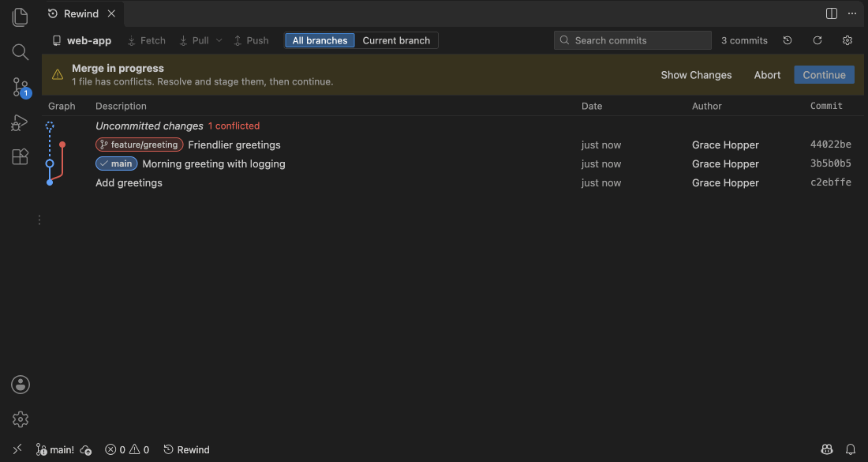Select the commit 'Friendlier greetings'
This screenshot has width=868, height=462.
click(453, 145)
